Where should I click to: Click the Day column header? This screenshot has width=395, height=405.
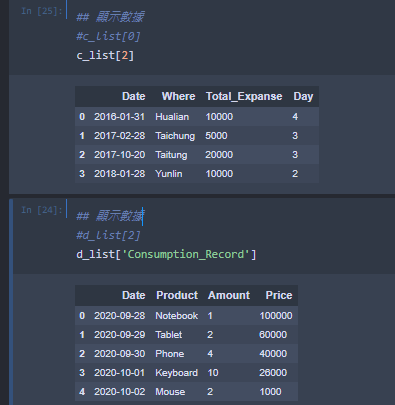(x=303, y=96)
